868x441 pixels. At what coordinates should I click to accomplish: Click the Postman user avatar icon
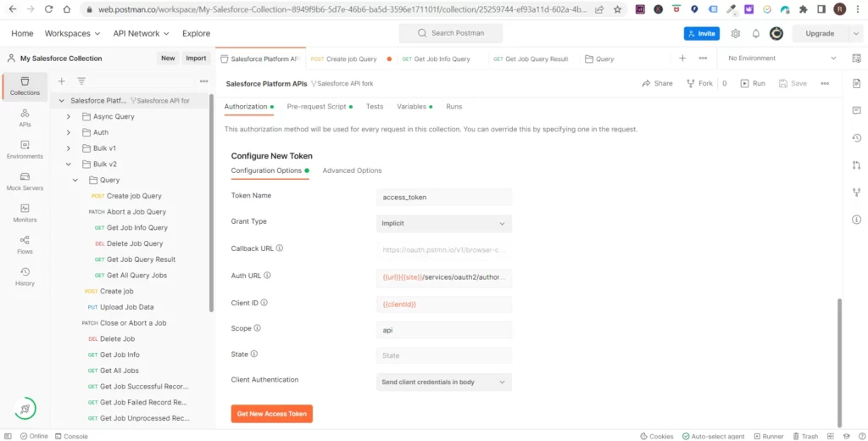(776, 33)
